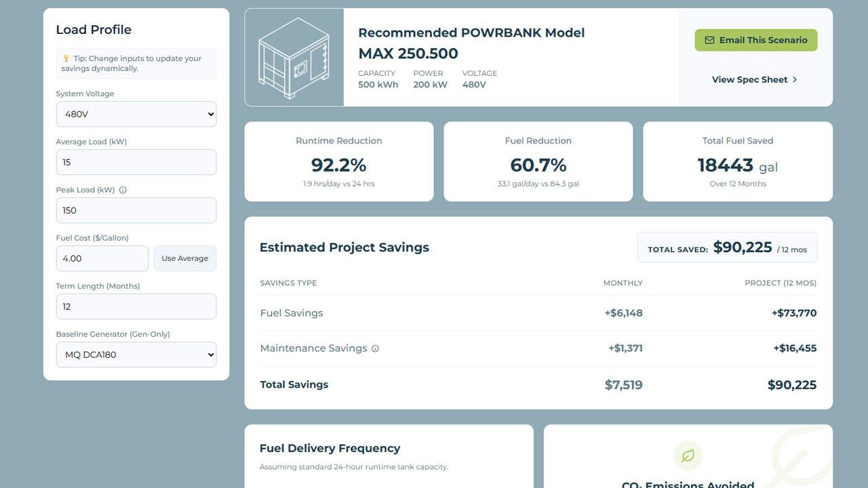Image resolution: width=868 pixels, height=488 pixels.
Task: Click the envelope icon on Email button
Action: (x=709, y=40)
